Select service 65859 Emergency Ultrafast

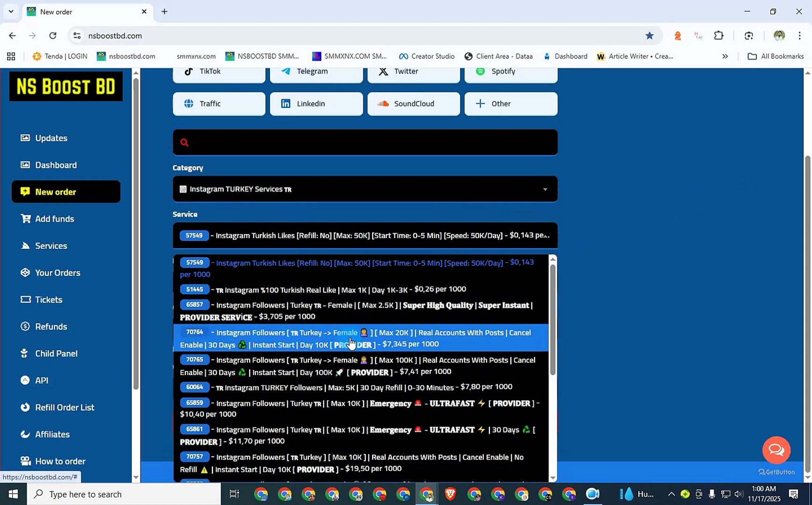tap(361, 409)
